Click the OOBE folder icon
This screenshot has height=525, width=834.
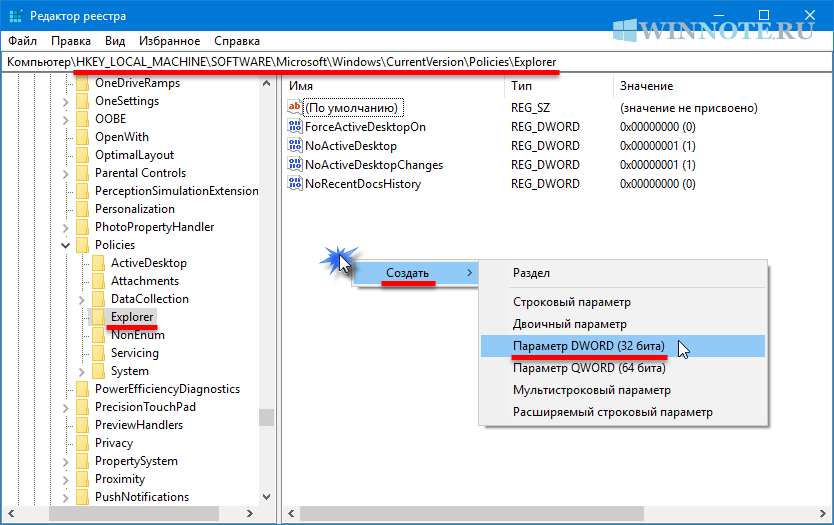click(82, 119)
